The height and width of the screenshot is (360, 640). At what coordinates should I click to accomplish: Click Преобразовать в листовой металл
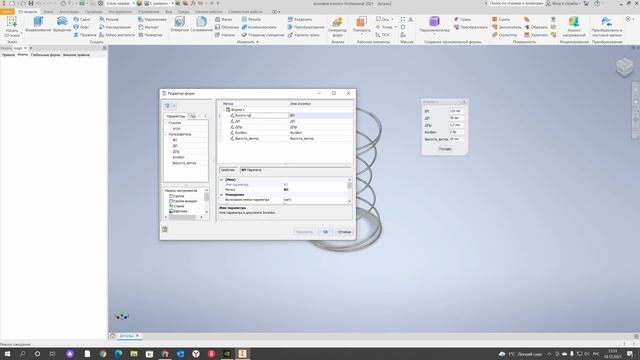[x=607, y=27]
